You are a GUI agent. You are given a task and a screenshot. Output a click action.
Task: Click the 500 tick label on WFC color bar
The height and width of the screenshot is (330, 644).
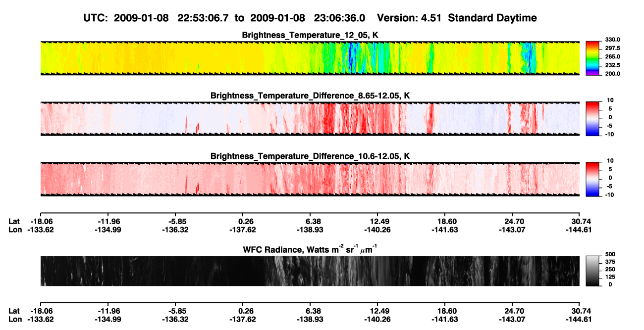610,254
